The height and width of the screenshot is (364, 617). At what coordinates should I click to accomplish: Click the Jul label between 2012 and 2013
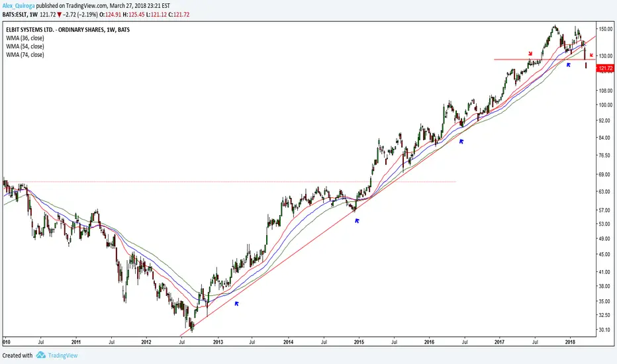click(x=182, y=342)
